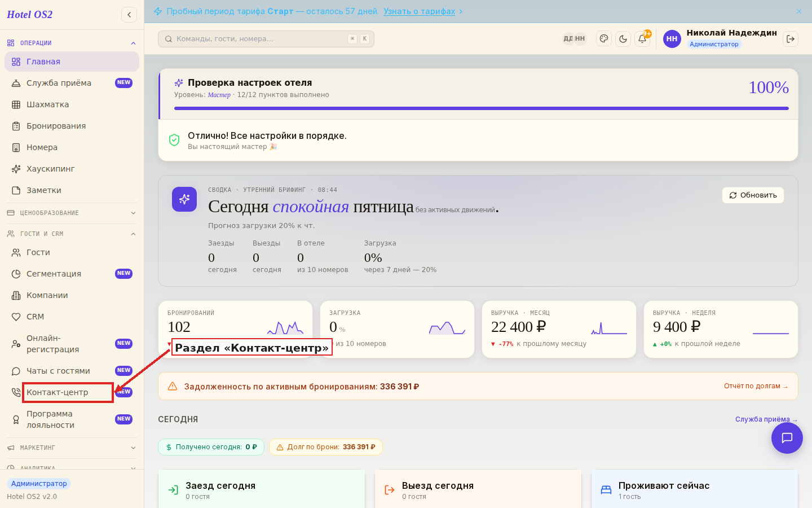
Task: Close the trial period banner
Action: (x=799, y=11)
